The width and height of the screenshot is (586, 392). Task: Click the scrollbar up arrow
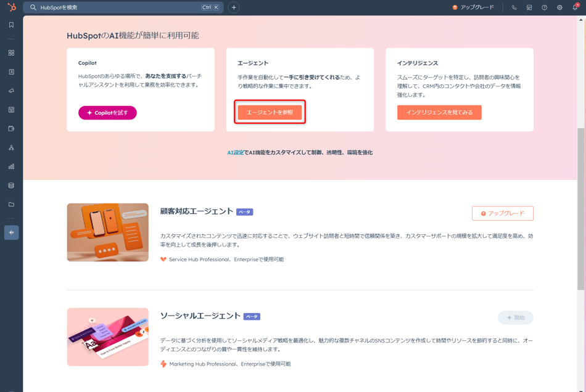click(581, 19)
